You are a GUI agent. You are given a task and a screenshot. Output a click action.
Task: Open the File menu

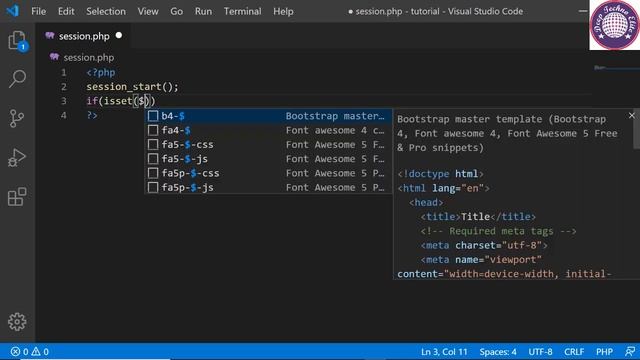pyautogui.click(x=38, y=11)
